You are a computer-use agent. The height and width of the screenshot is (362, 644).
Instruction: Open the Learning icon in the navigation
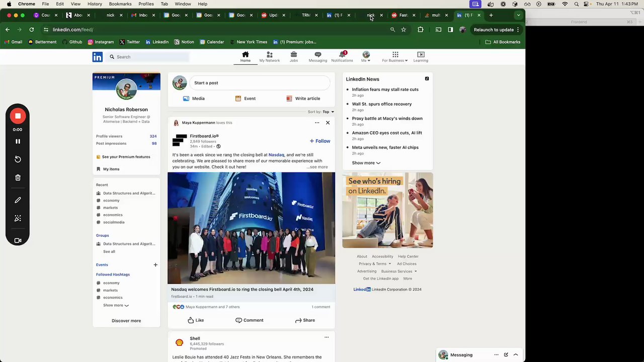[421, 57]
